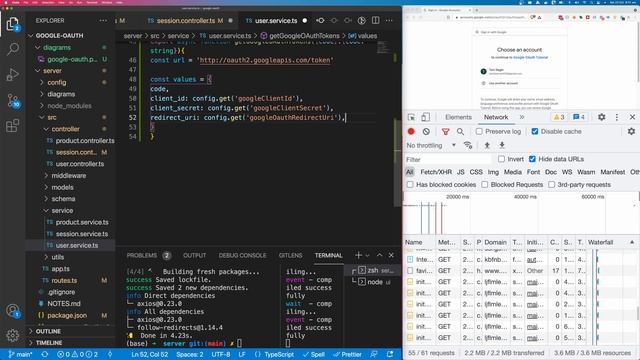Click the messages count badge in DevTools
Viewport: 640px width, 360px height.
(x=579, y=117)
